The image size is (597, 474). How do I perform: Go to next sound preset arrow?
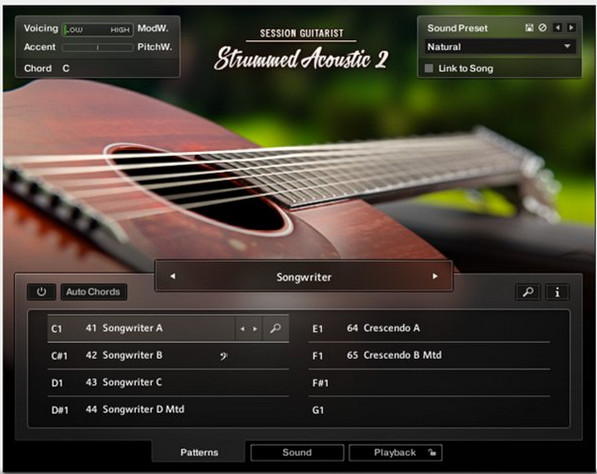571,28
